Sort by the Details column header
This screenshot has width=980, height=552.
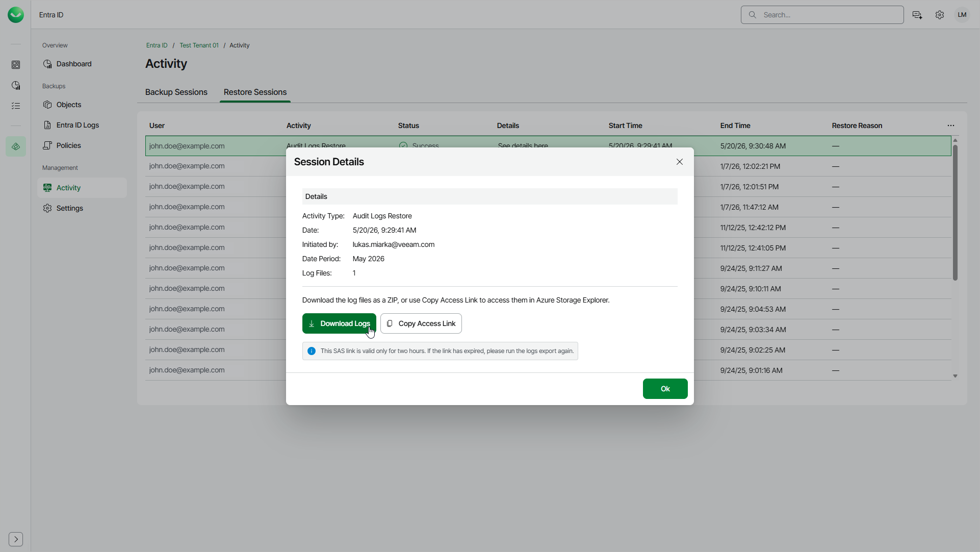coord(508,126)
